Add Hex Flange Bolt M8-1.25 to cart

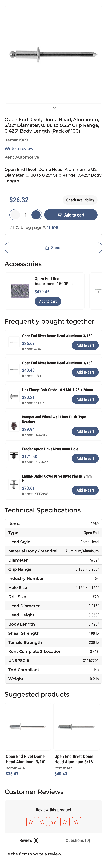(x=85, y=399)
